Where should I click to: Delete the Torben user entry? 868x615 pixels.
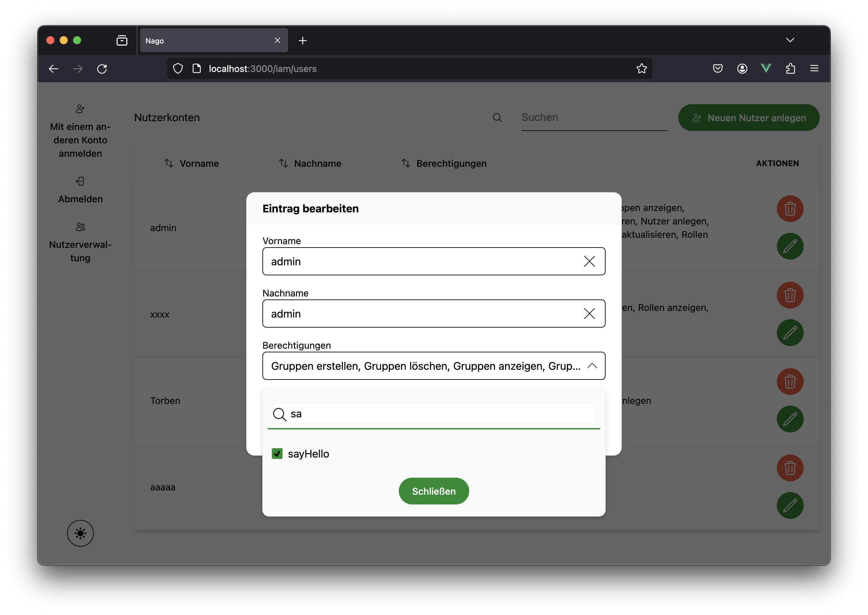[x=790, y=381]
